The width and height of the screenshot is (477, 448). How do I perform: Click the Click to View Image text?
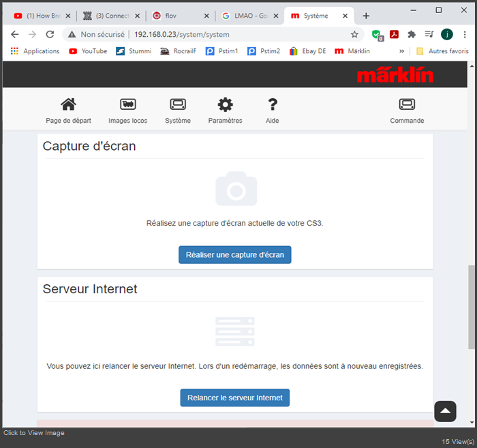click(34, 433)
